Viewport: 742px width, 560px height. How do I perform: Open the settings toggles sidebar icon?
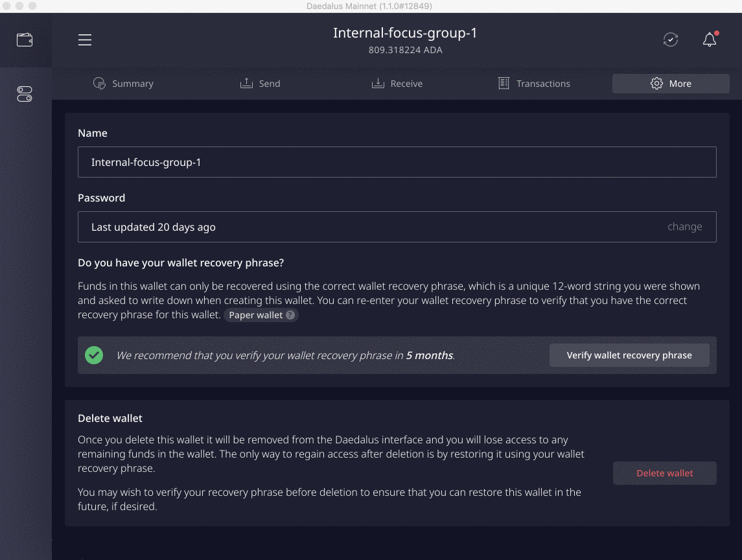25,95
